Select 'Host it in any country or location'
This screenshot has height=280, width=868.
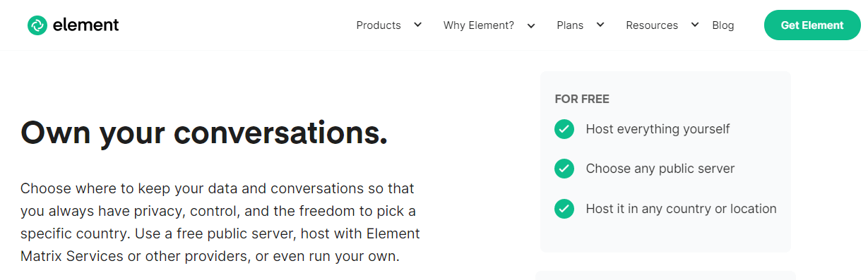coord(681,209)
